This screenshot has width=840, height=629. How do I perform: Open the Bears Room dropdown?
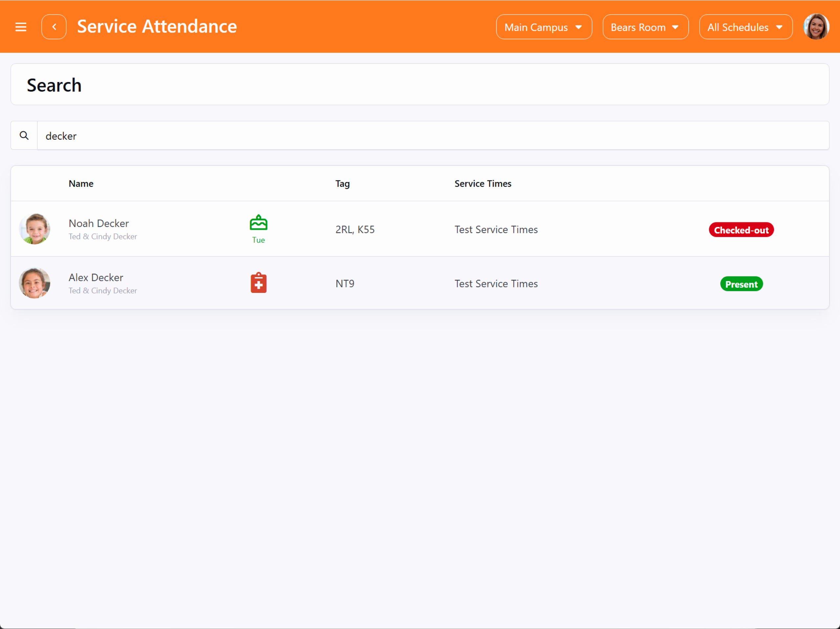[x=645, y=27]
